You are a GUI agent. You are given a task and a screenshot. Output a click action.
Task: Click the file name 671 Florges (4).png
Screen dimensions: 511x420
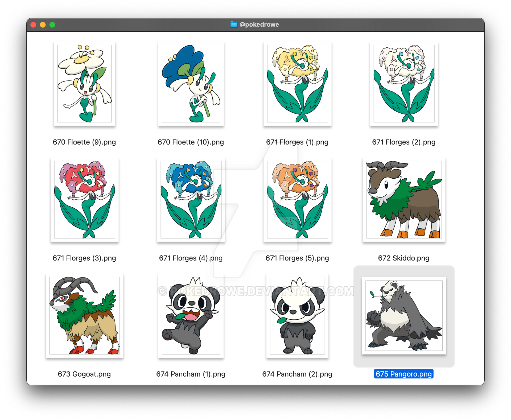pyautogui.click(x=191, y=258)
